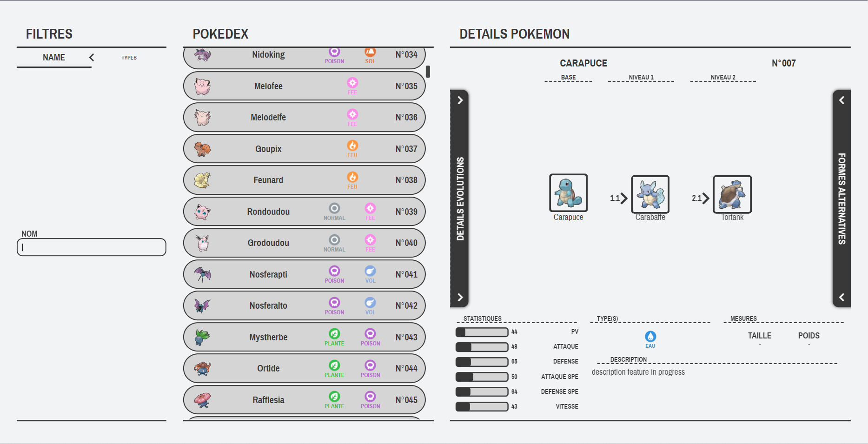Click the Pokedex list scrollbar thumb
The image size is (868, 444).
coord(428,72)
